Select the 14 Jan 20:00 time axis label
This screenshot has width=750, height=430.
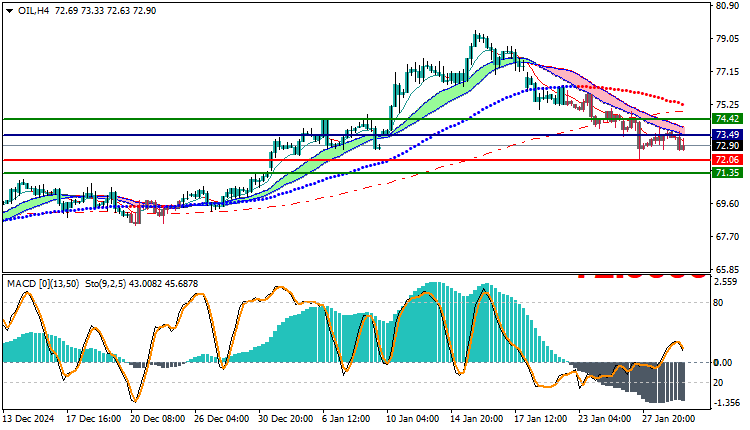477,419
